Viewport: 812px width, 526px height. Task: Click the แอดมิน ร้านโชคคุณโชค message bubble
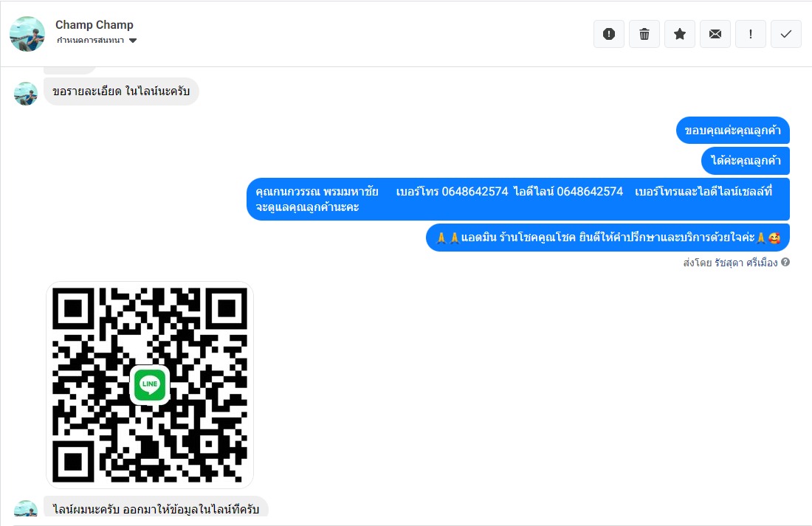point(608,238)
